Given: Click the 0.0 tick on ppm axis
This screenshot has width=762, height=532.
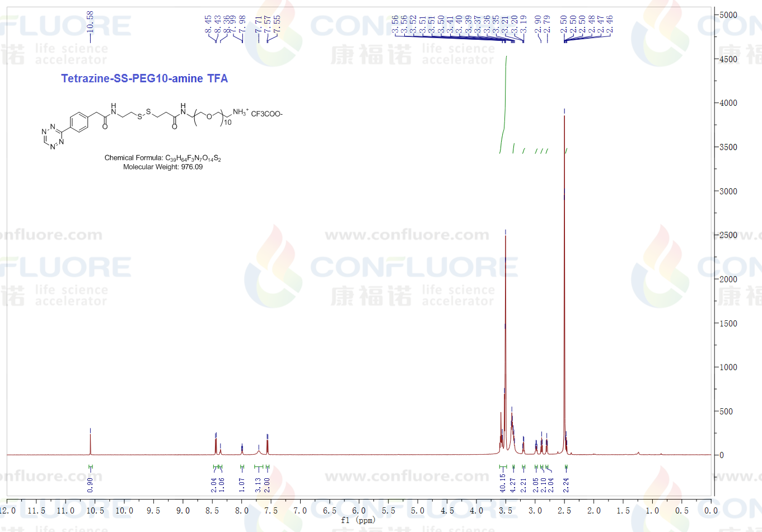Looking at the screenshot, I should click(x=711, y=511).
